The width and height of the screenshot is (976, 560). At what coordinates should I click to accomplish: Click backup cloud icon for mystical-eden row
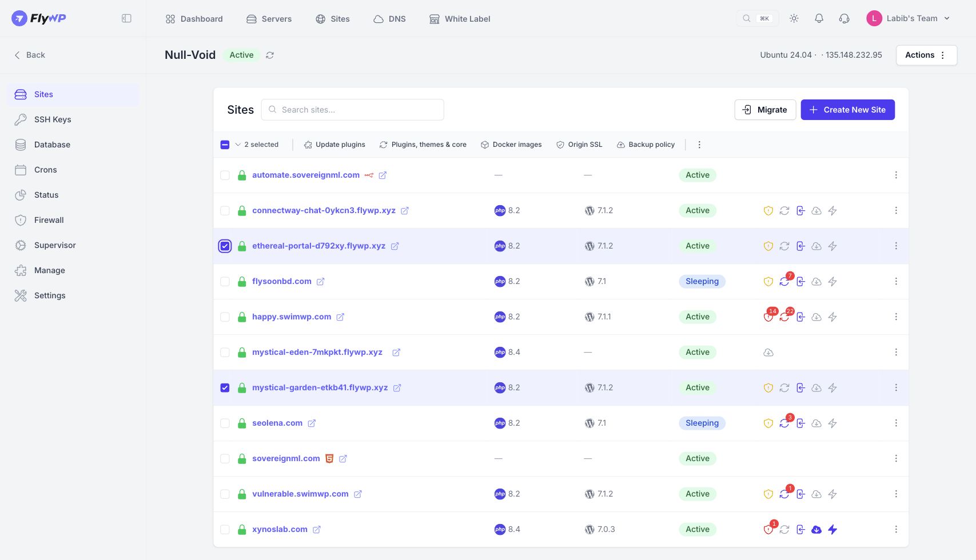[768, 352]
